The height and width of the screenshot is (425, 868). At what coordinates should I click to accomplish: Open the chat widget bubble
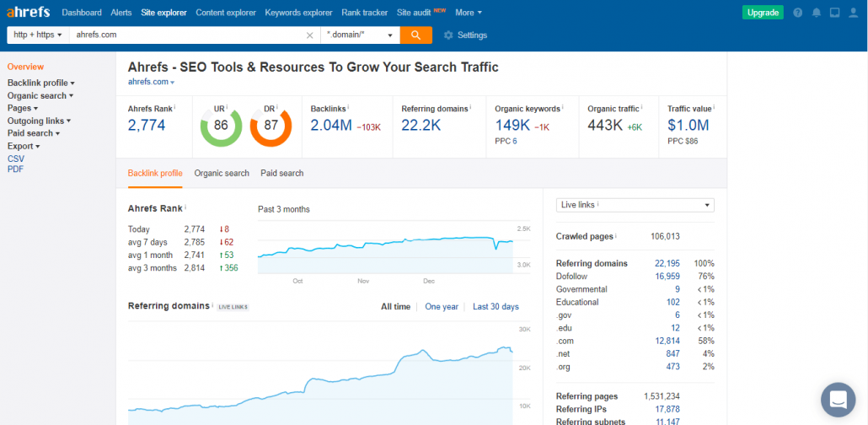click(839, 400)
